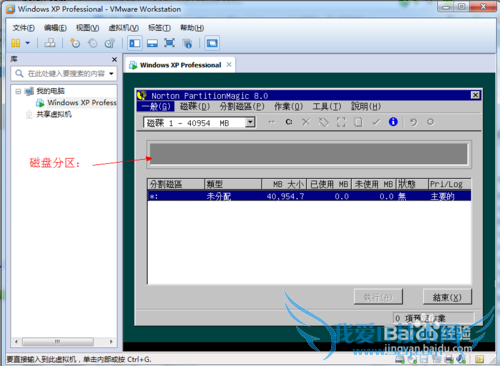Enter full screen mode icon
The width and height of the screenshot is (500, 366).
[170, 43]
